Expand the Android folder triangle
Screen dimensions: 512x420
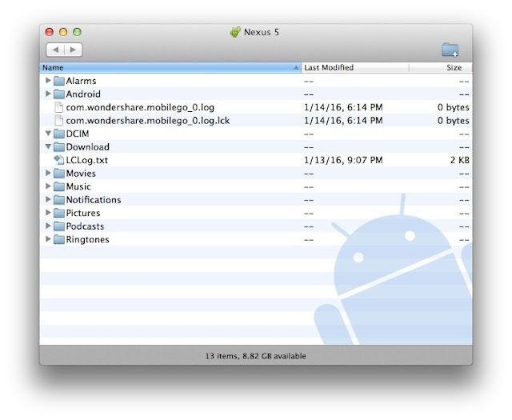tap(48, 94)
